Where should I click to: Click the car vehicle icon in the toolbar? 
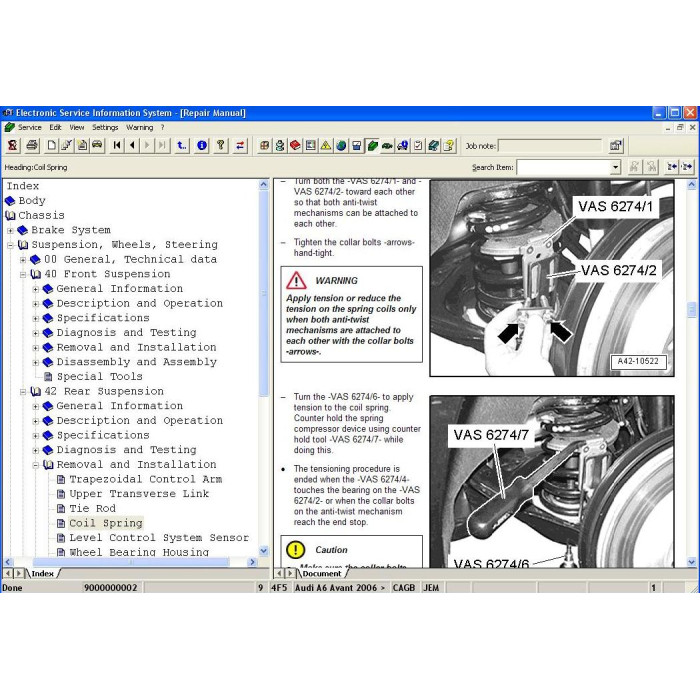pyautogui.click(x=97, y=146)
